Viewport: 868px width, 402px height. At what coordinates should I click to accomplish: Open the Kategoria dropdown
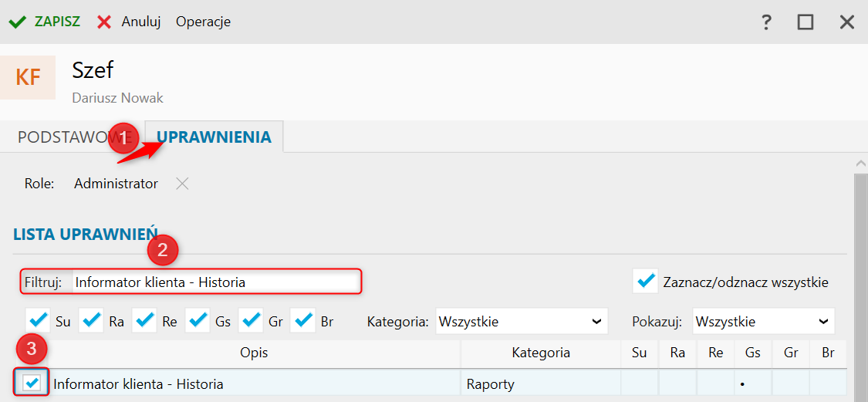[x=522, y=321]
